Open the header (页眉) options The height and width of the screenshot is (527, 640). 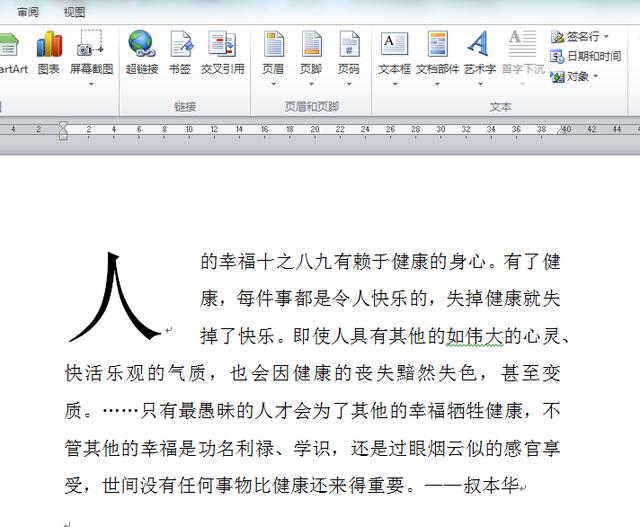pos(273,57)
